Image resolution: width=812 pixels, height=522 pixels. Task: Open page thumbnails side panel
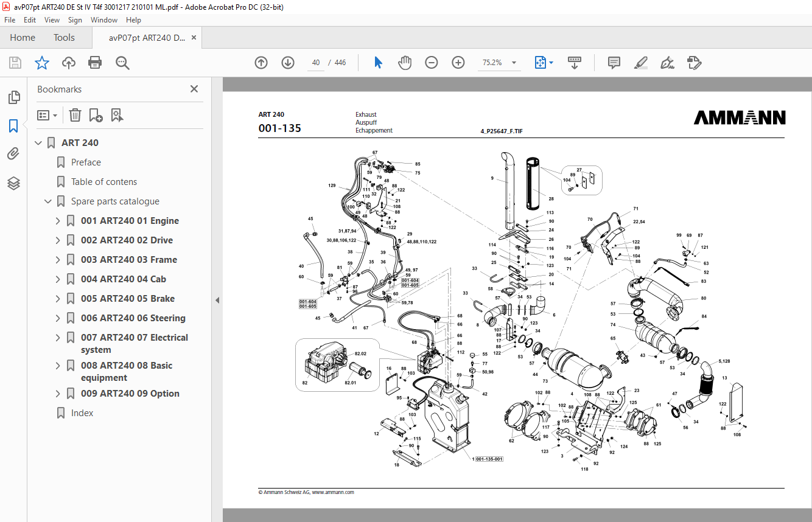13,97
